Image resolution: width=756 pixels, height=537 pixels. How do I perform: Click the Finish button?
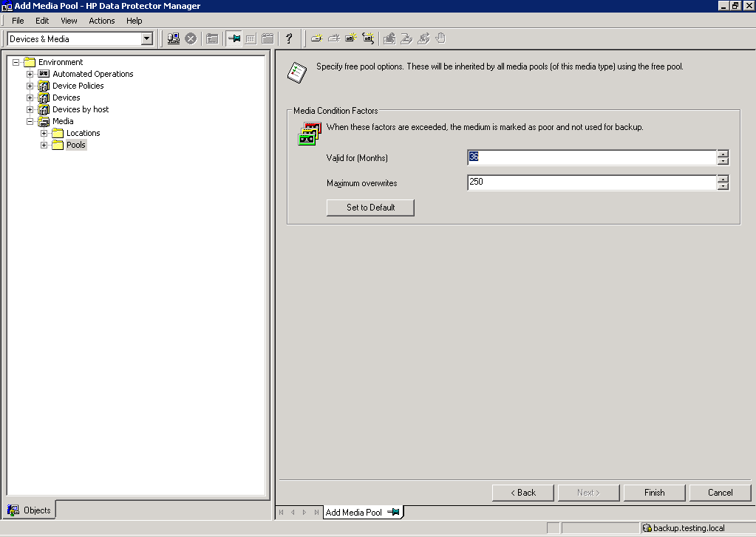click(654, 493)
